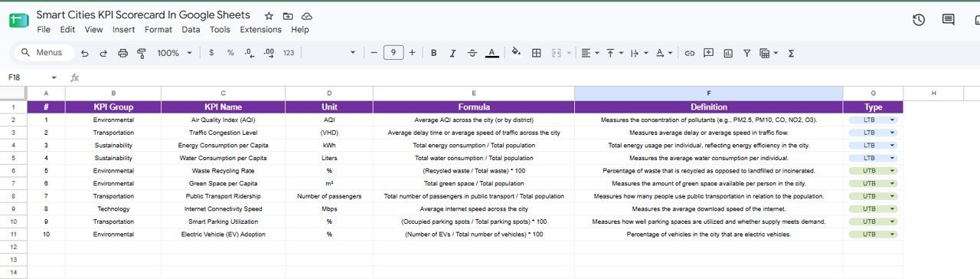Toggle Strikethrough formatting

[472, 53]
